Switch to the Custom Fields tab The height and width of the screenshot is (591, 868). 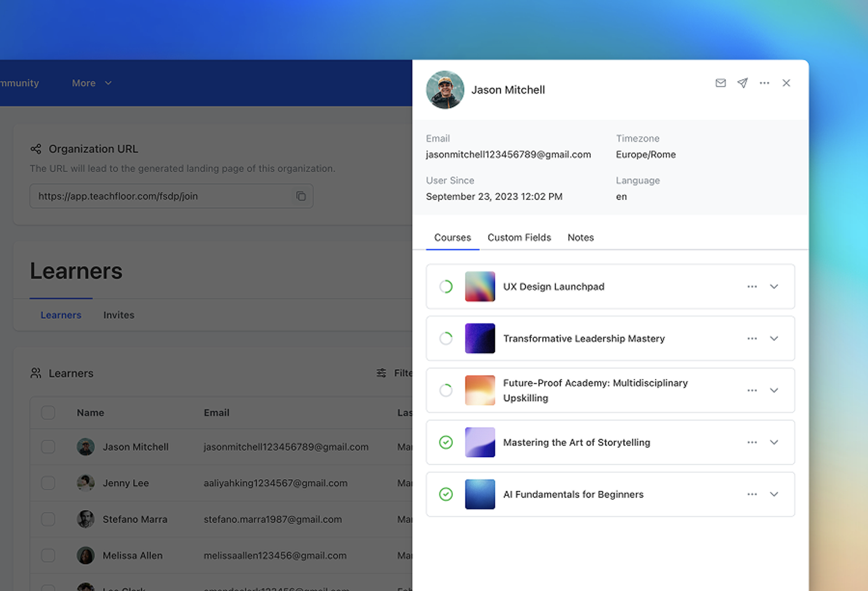[519, 237]
